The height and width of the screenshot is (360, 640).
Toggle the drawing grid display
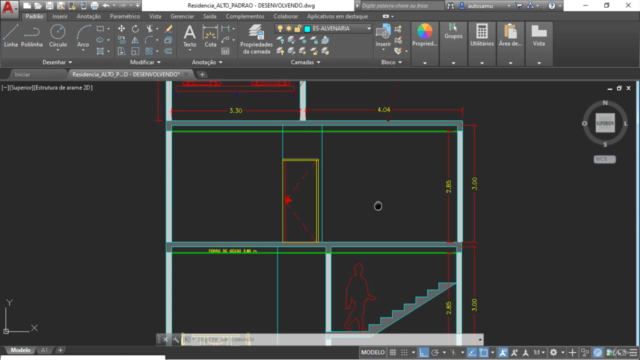tap(393, 352)
